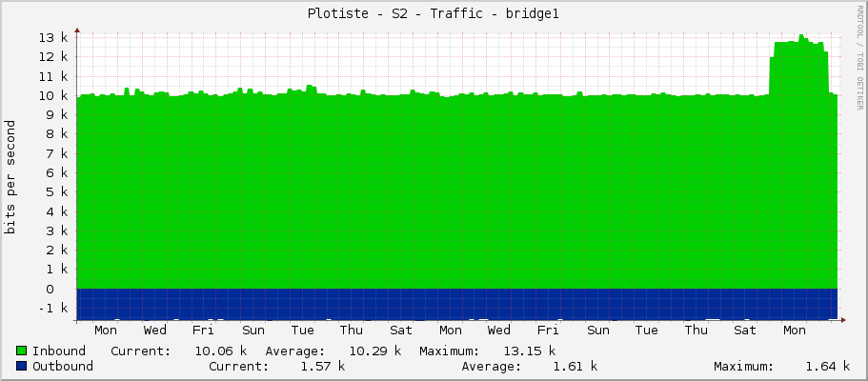The height and width of the screenshot is (381, 868).
Task: Click the graph title 'Plotiste - S2 - Traffic - bridge1'
Action: click(x=434, y=14)
